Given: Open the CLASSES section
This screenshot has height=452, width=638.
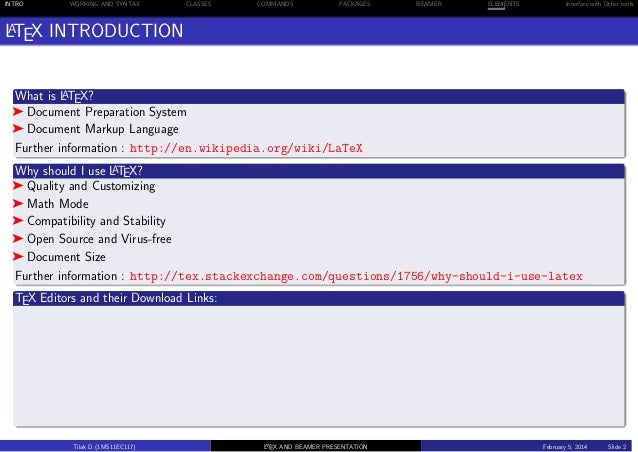Looking at the screenshot, I should [198, 4].
